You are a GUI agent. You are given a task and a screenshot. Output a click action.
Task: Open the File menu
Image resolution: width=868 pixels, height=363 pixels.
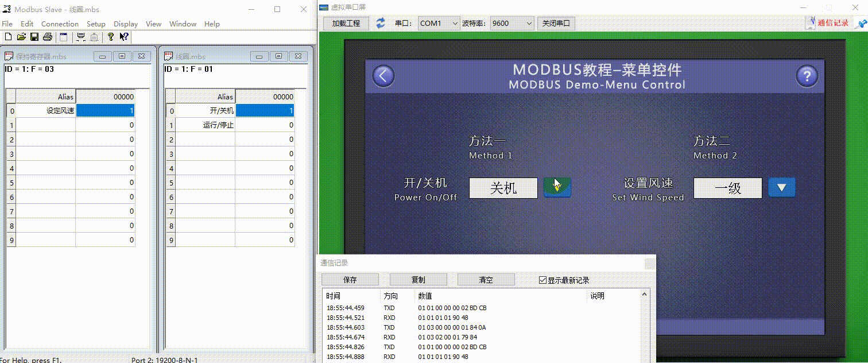point(7,24)
